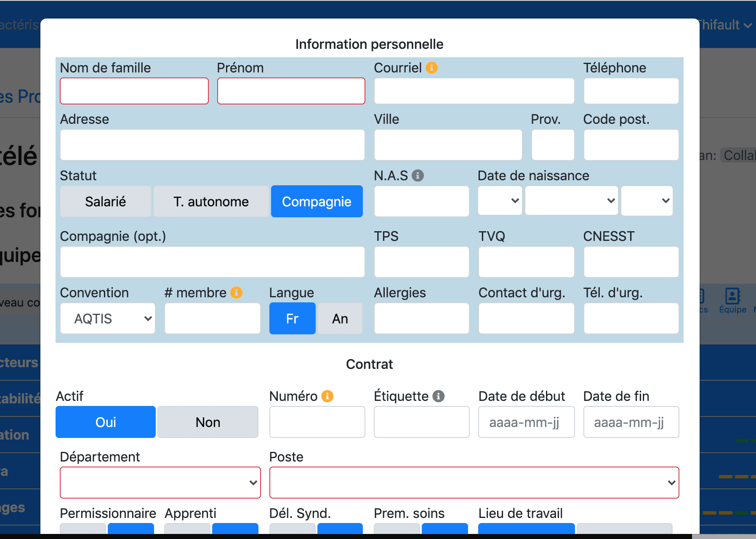The image size is (756, 539).
Task: Select T. autonome status
Action: point(211,202)
